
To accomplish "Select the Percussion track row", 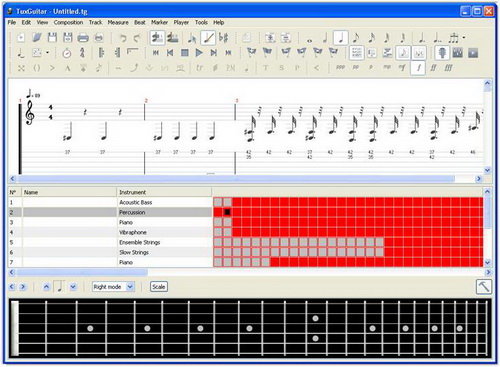I will (110, 212).
